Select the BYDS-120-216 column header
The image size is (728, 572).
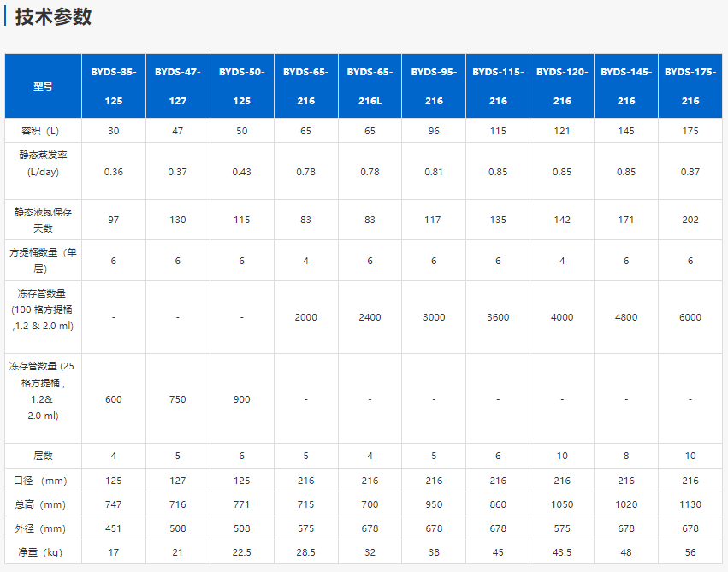[x=562, y=86]
